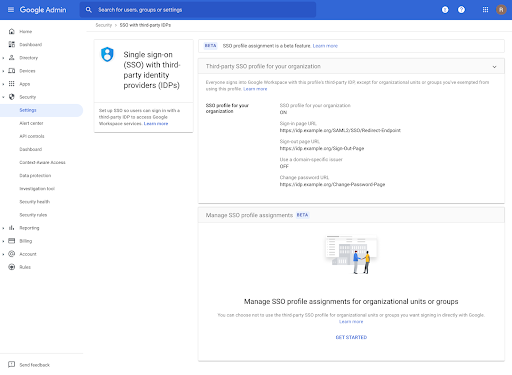512x375 pixels.
Task: Open the account profile avatar
Action: pos(501,10)
